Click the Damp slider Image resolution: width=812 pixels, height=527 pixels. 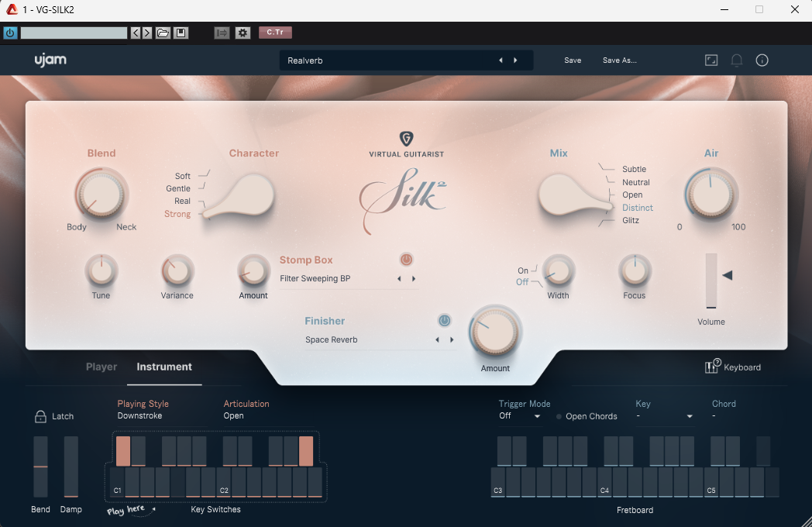71,467
